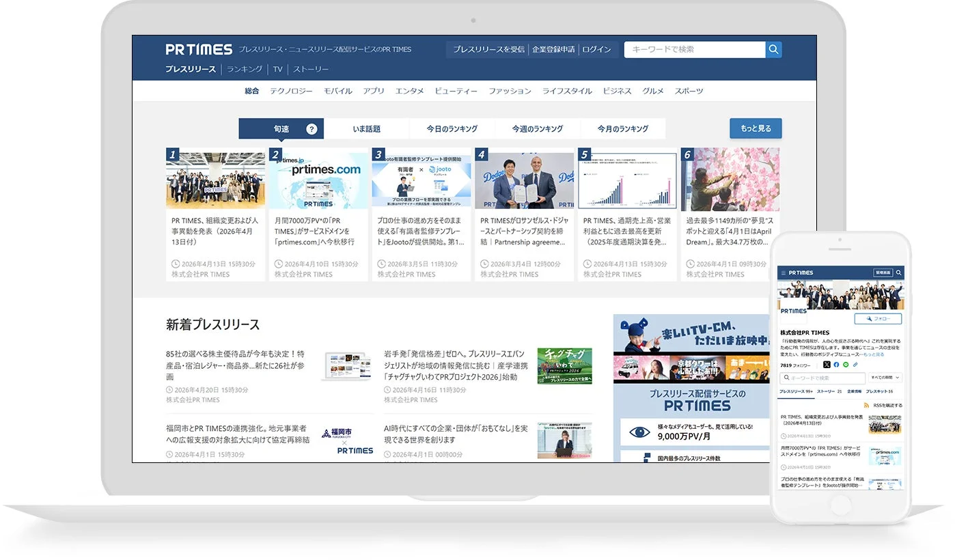Select the テクノロジー category

pos(291,91)
